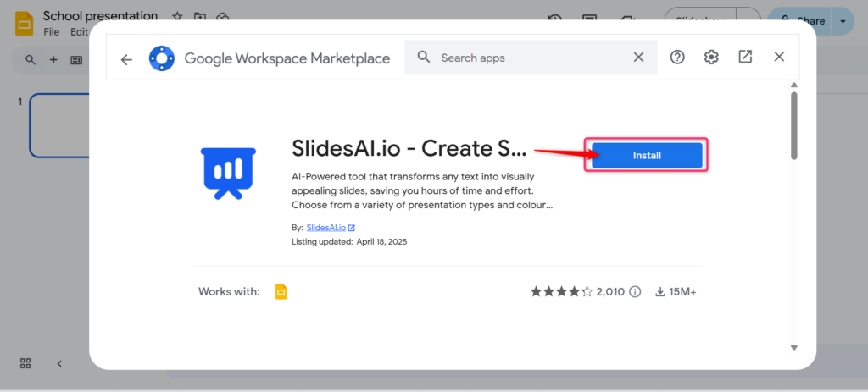Viewport: 868px width, 392px height.
Task: Switch to grid view of slides
Action: click(x=25, y=363)
